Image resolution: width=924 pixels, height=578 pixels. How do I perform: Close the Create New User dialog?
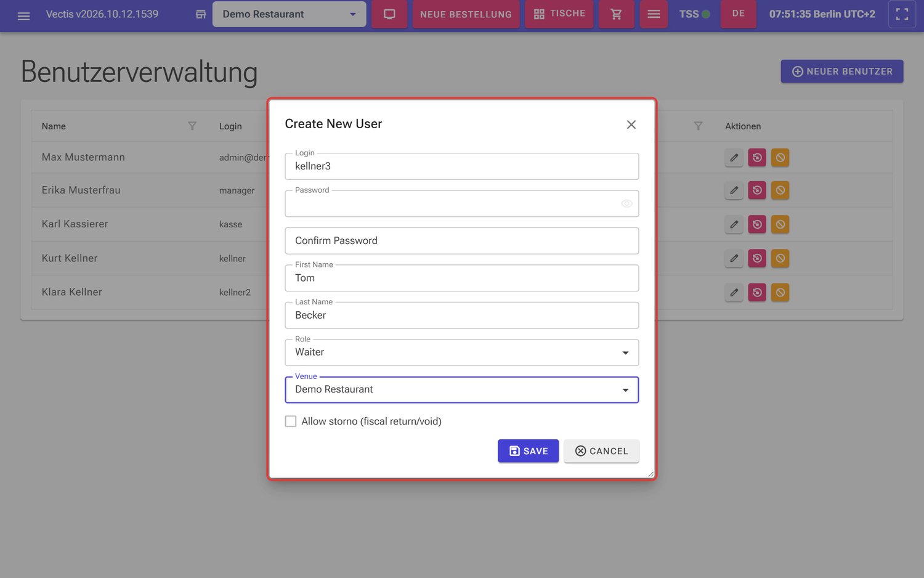point(631,124)
